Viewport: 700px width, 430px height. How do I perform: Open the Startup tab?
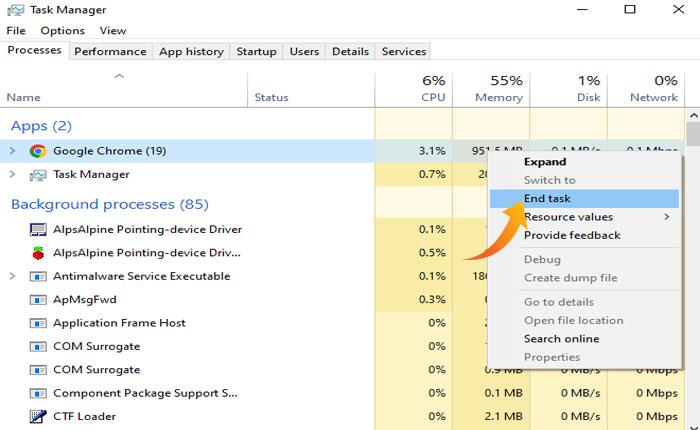256,51
